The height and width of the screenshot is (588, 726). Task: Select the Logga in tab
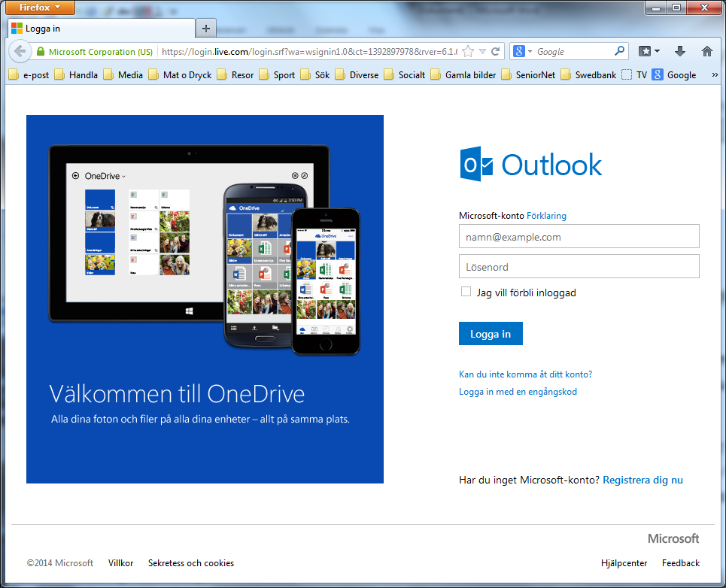point(101,29)
